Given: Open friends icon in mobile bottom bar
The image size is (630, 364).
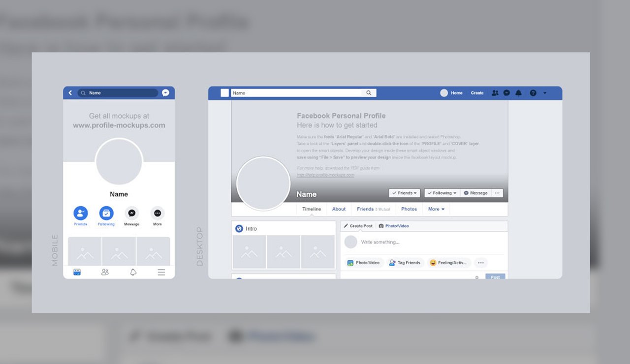Looking at the screenshot, I should click(x=105, y=272).
